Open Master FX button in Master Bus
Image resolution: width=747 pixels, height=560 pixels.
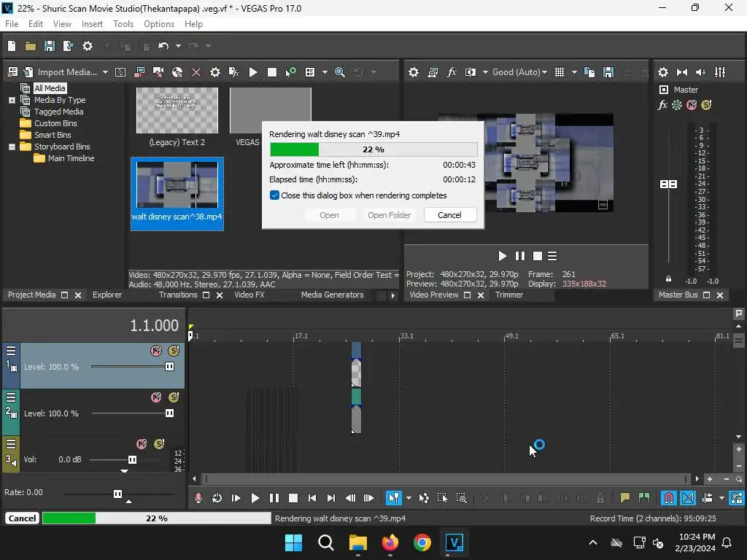tap(662, 105)
